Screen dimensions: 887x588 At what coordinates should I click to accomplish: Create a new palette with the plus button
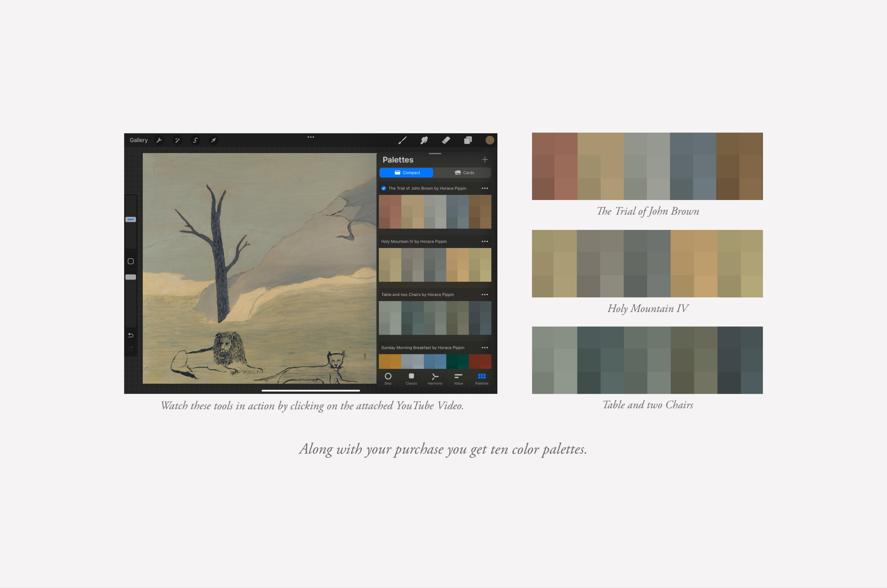(x=485, y=159)
